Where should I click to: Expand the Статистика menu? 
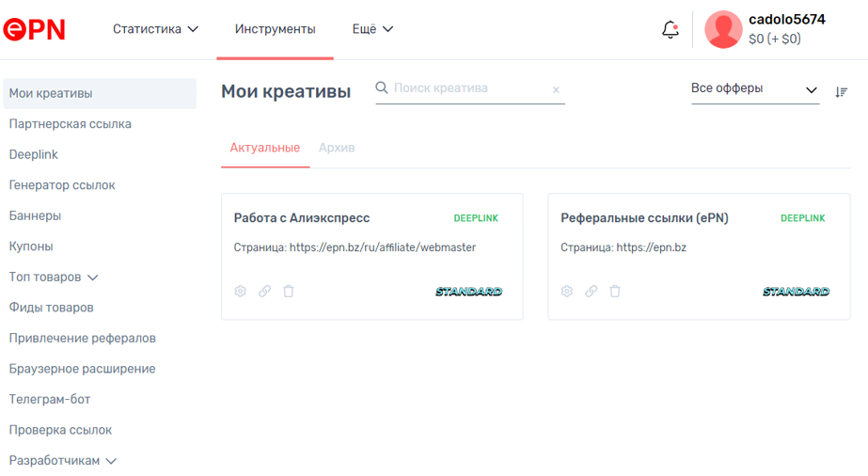coord(155,29)
